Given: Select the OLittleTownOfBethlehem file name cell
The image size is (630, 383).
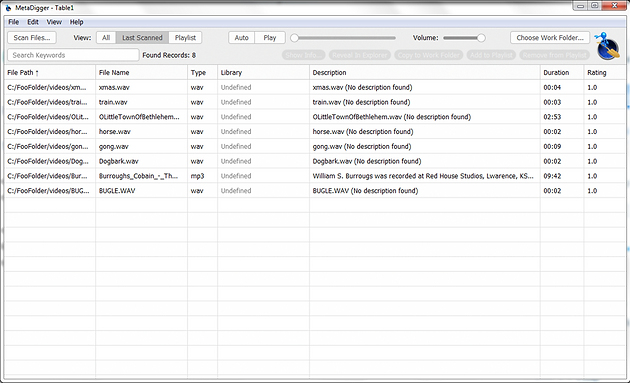Looking at the screenshot, I should (x=141, y=117).
